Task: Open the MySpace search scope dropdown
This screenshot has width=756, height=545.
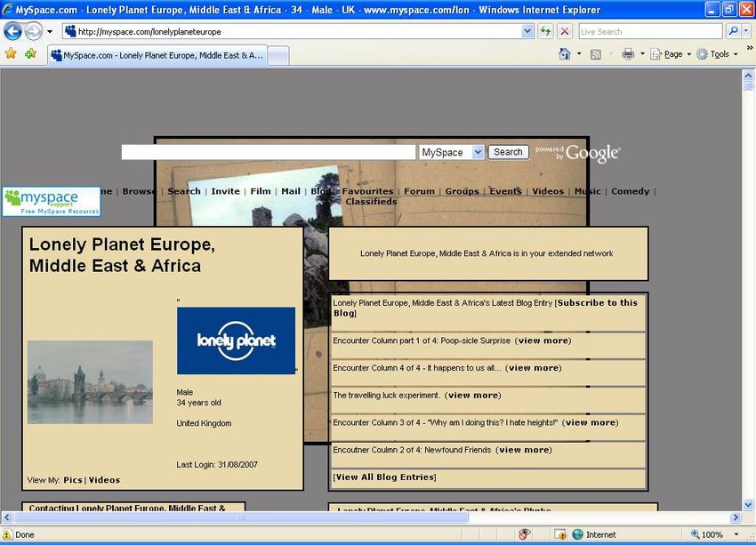Action: pyautogui.click(x=451, y=152)
